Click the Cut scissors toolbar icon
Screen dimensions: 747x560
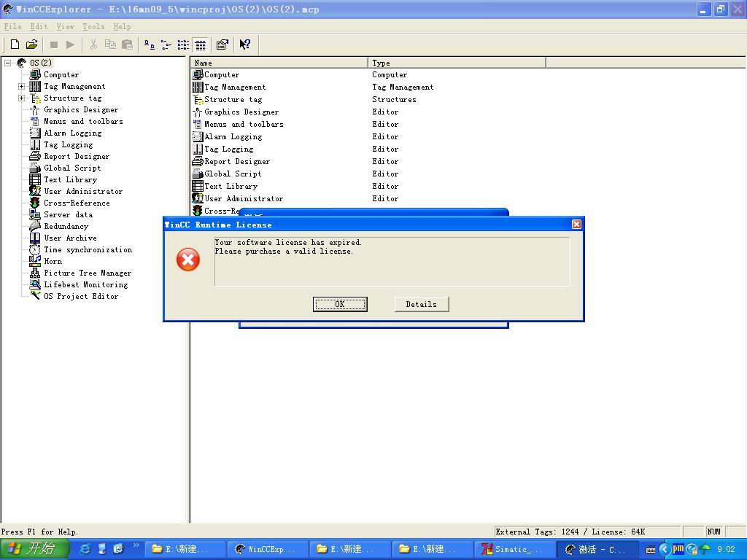(93, 44)
